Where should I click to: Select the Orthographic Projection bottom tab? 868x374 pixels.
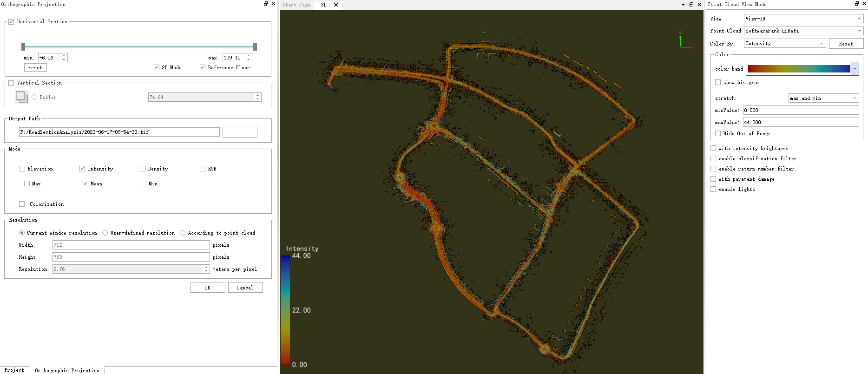pos(67,370)
